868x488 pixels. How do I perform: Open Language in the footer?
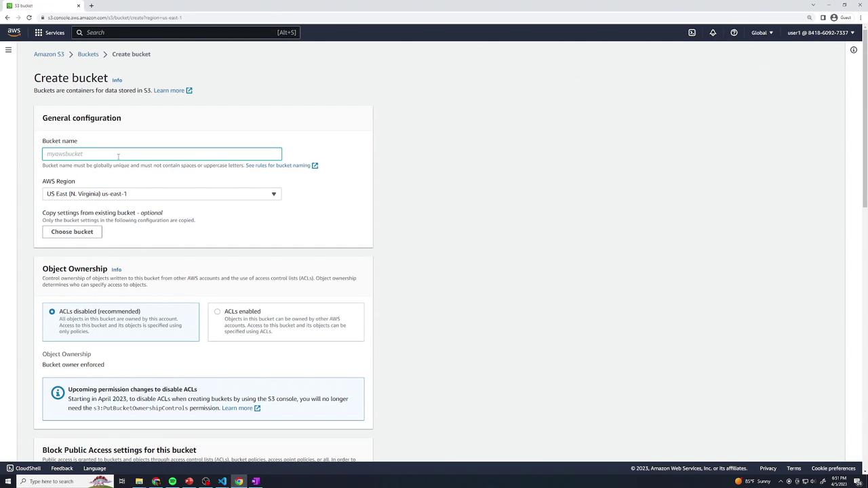coord(94,468)
